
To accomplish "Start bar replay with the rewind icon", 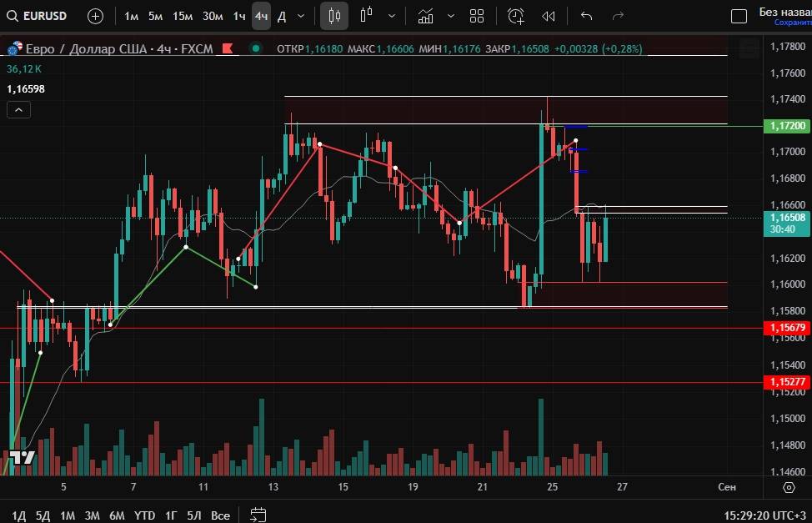I will coord(549,16).
